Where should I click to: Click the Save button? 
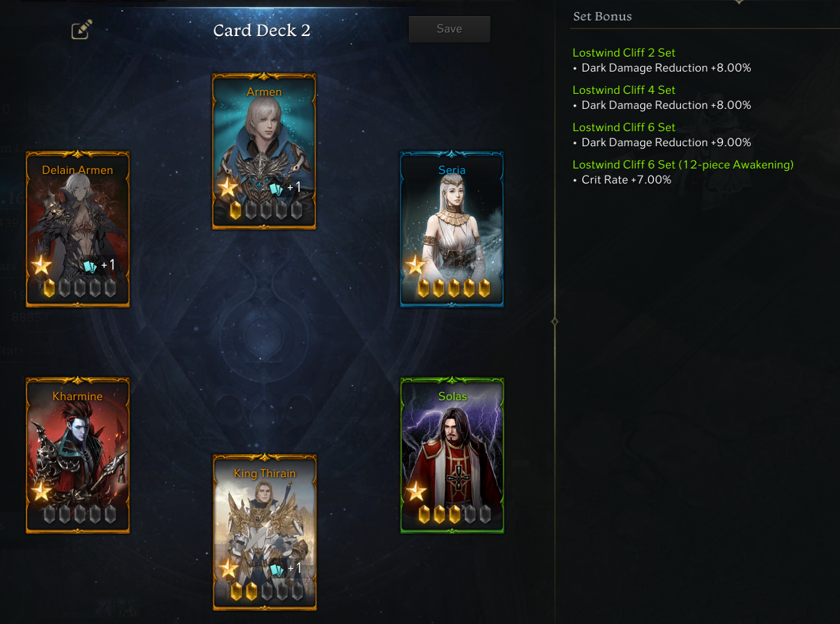click(449, 29)
